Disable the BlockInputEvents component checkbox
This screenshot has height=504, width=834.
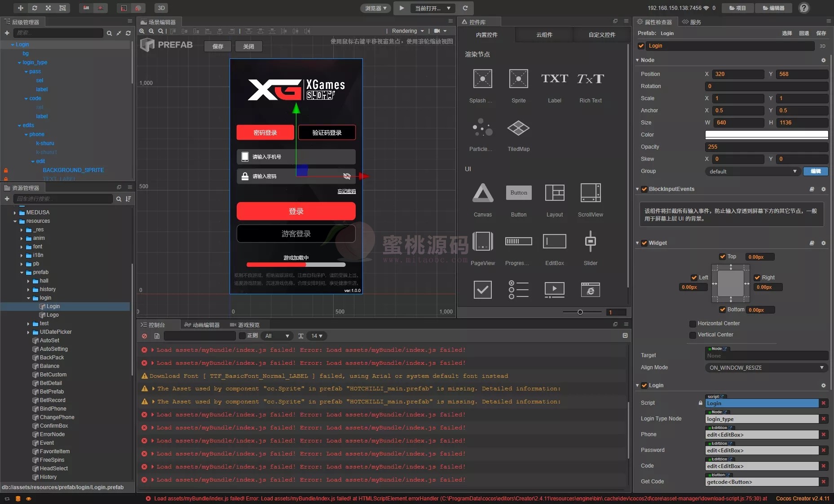point(644,189)
